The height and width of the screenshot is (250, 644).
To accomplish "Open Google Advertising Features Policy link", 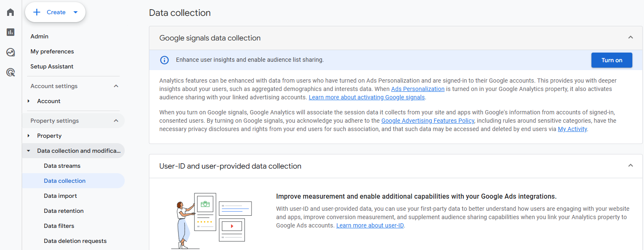I will click(x=428, y=121).
